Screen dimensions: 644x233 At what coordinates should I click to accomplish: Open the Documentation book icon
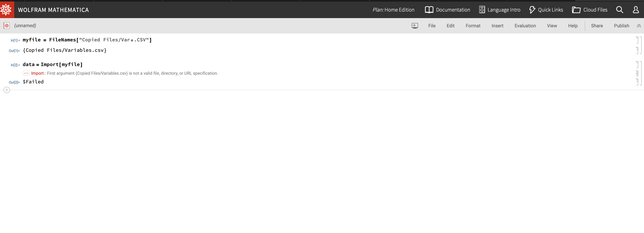(x=429, y=10)
